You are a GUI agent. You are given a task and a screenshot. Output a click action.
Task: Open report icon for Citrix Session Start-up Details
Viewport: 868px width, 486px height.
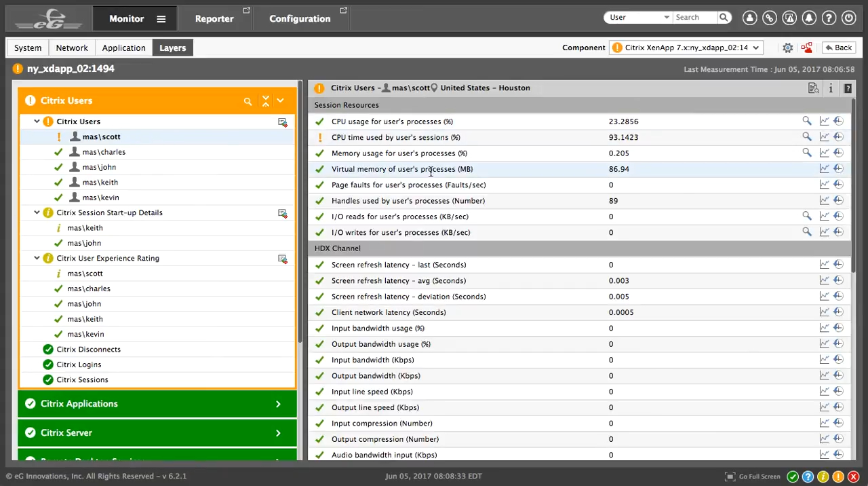[282, 213]
